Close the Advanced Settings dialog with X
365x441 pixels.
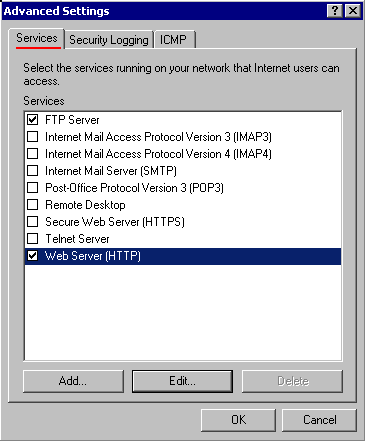click(x=353, y=11)
